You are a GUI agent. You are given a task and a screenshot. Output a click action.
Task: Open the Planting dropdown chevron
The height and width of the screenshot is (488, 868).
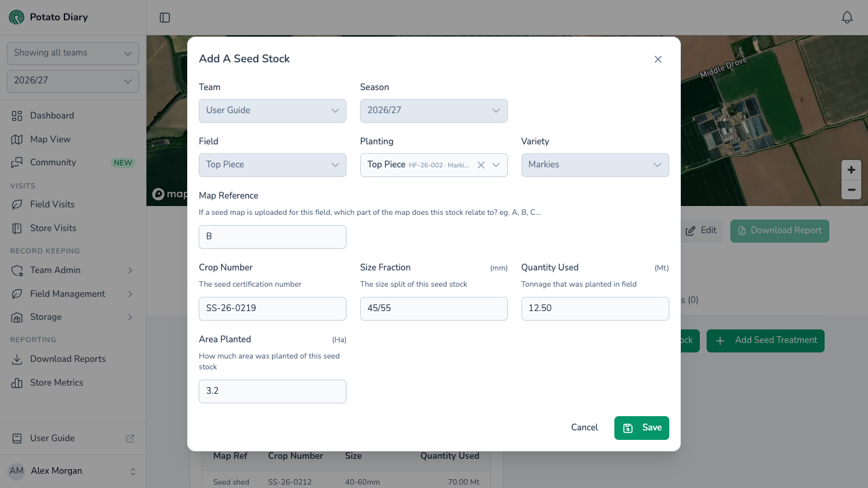click(496, 165)
